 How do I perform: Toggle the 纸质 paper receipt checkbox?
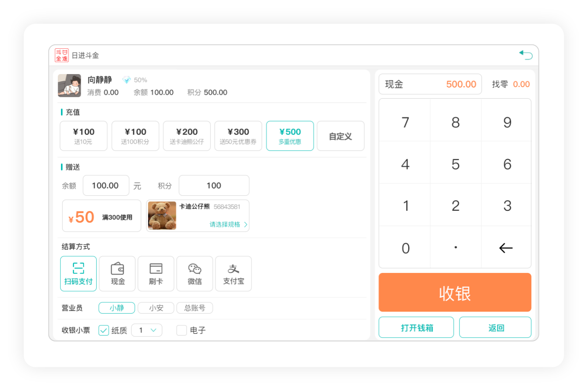(104, 330)
